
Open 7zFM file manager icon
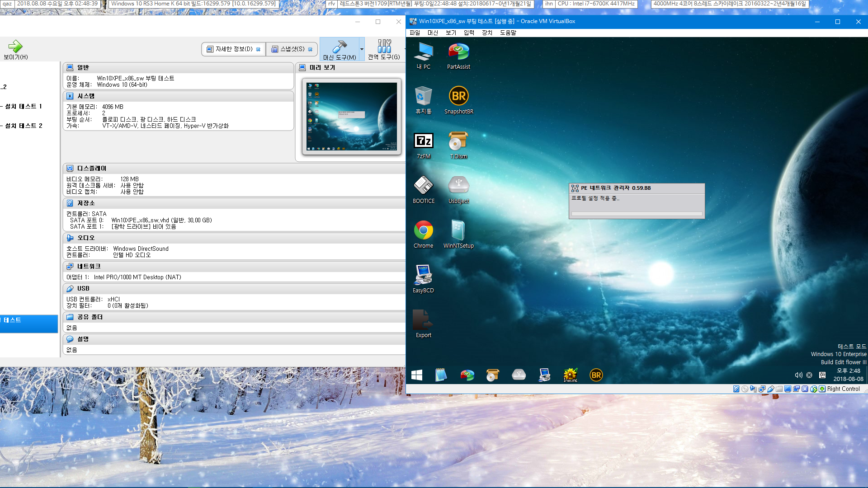(424, 145)
